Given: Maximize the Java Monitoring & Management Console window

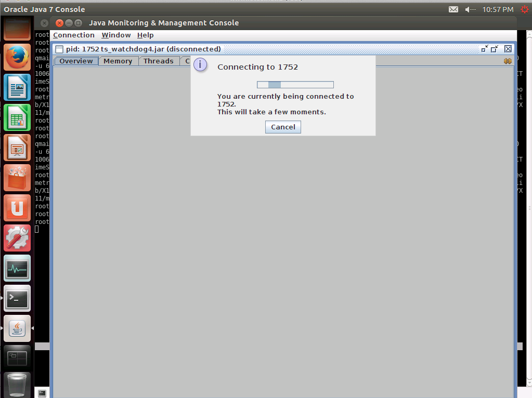Looking at the screenshot, I should 79,23.
